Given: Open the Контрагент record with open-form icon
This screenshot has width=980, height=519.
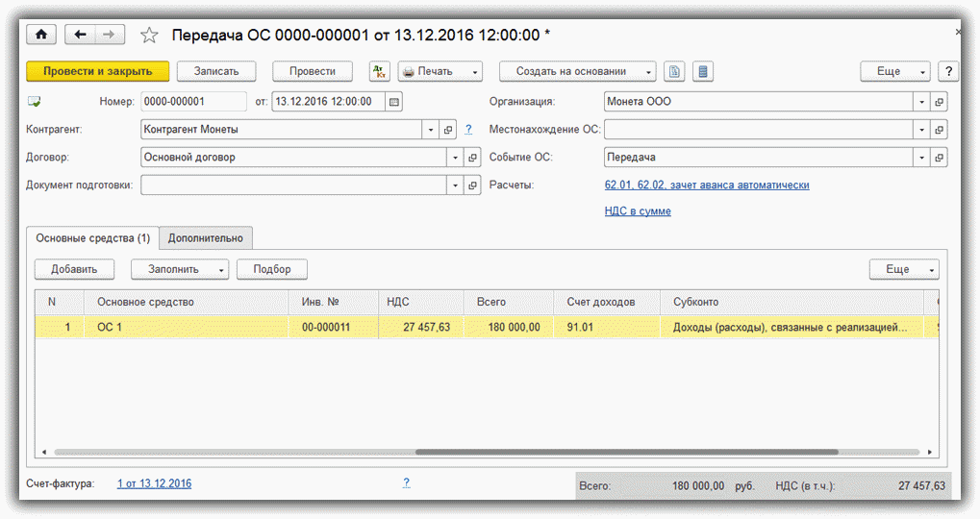Looking at the screenshot, I should point(447,130).
